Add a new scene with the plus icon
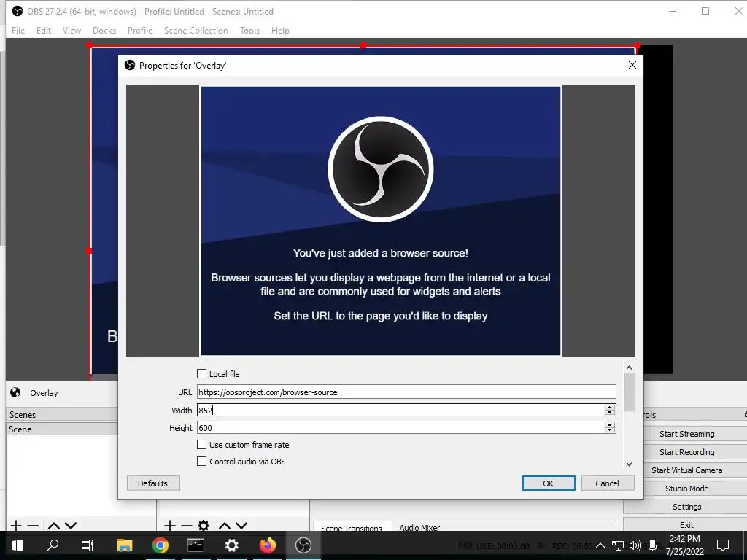The width and height of the screenshot is (747, 560). [16, 526]
